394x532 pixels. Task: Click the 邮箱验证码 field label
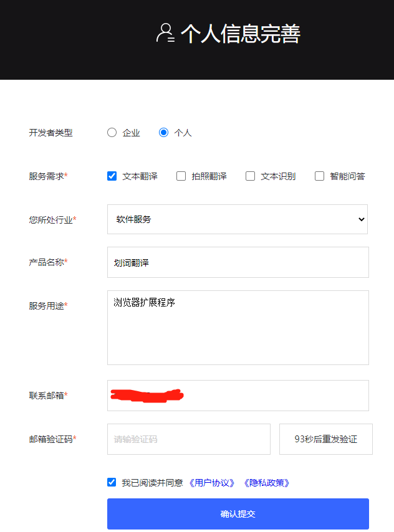52,439
